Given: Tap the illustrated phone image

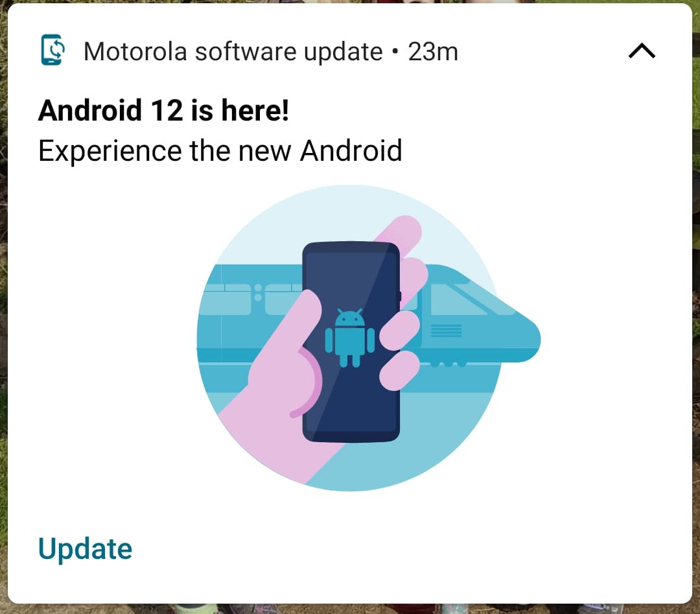Looking at the screenshot, I should pyautogui.click(x=351, y=342).
